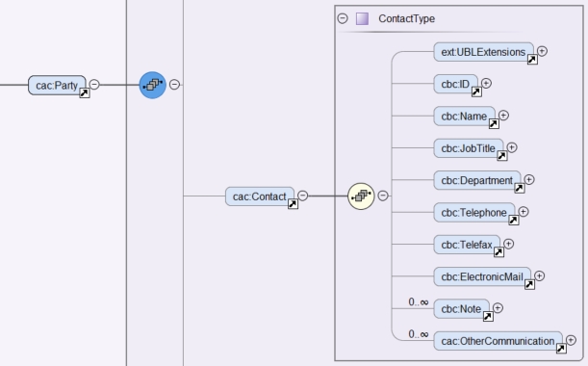Select the cbc:Name element

click(464, 116)
